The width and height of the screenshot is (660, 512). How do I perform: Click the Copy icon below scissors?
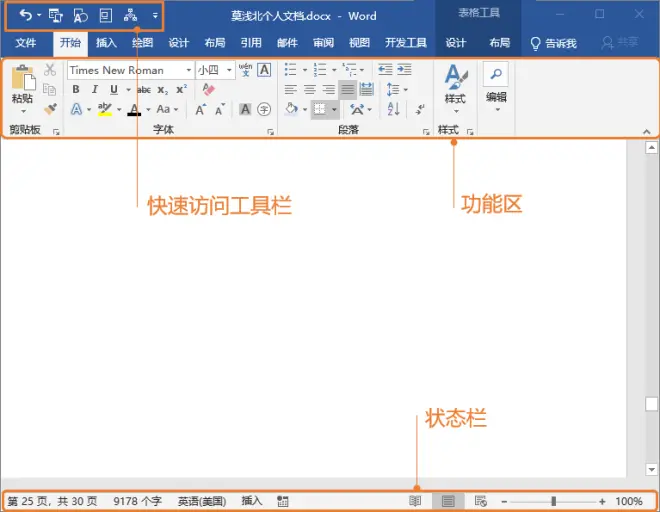50,89
